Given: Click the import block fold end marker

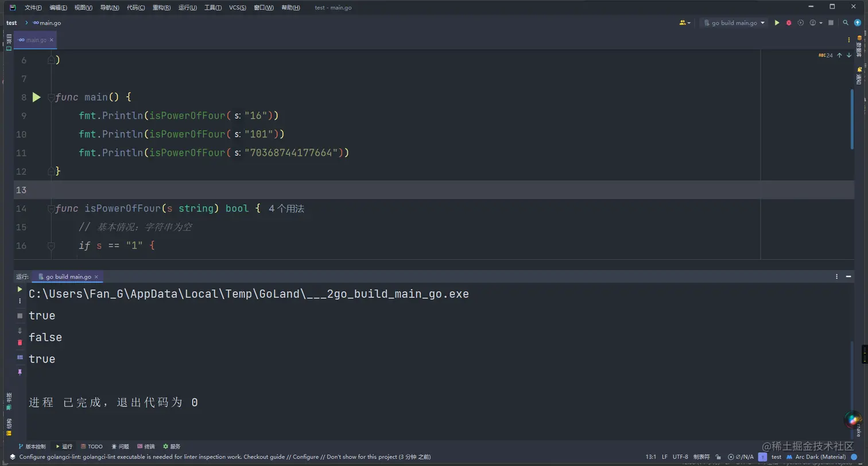Looking at the screenshot, I should [x=51, y=59].
